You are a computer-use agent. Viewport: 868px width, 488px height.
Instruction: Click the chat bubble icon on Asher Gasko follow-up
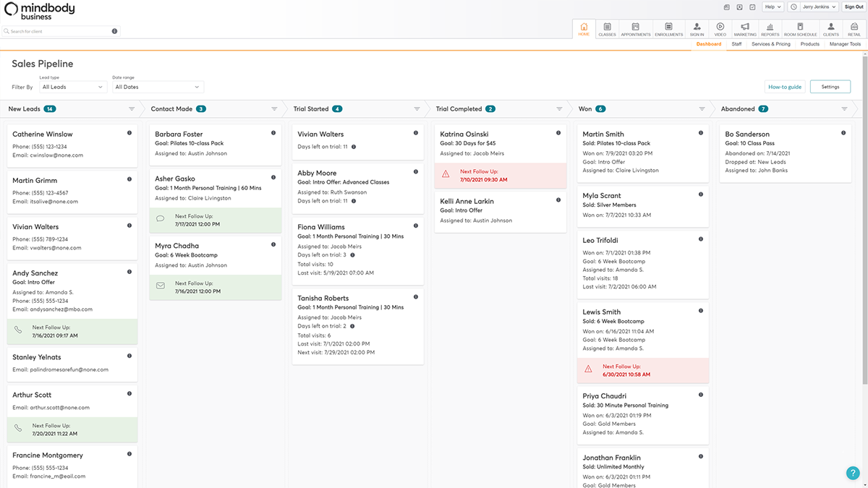[x=161, y=218]
